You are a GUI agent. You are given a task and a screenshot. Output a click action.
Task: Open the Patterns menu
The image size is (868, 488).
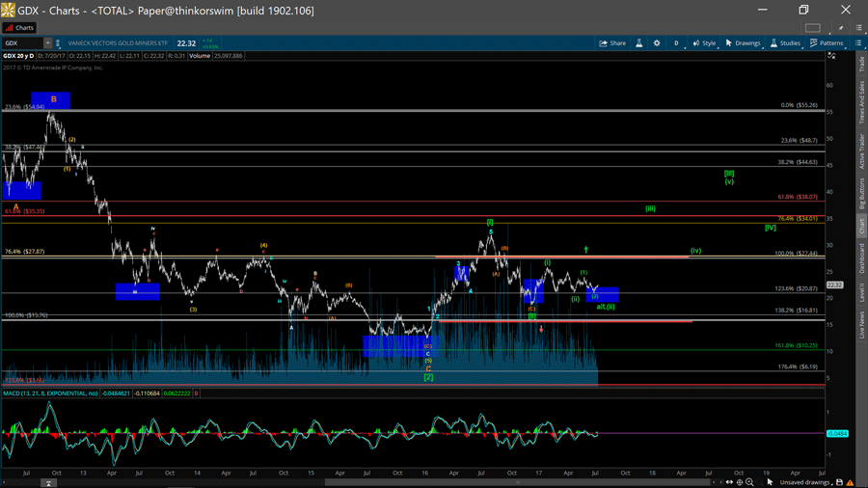827,43
